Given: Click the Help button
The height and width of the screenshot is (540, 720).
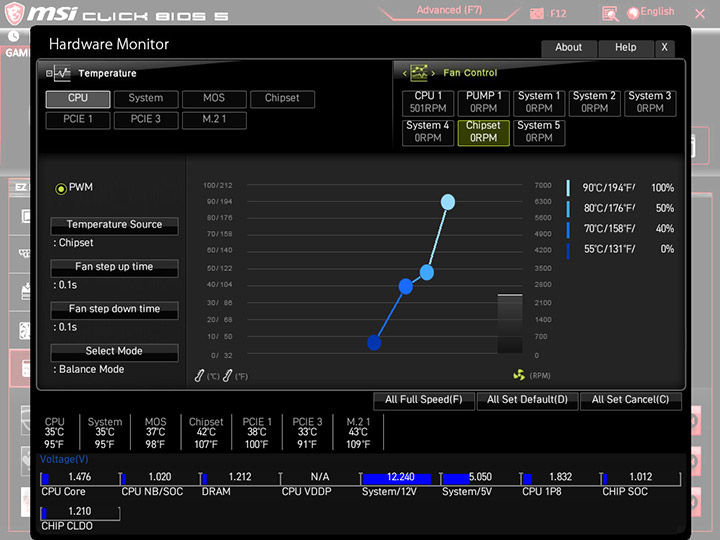Looking at the screenshot, I should click(625, 48).
